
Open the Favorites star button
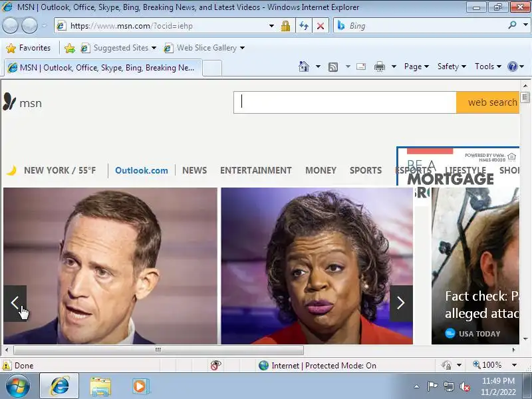click(x=28, y=48)
